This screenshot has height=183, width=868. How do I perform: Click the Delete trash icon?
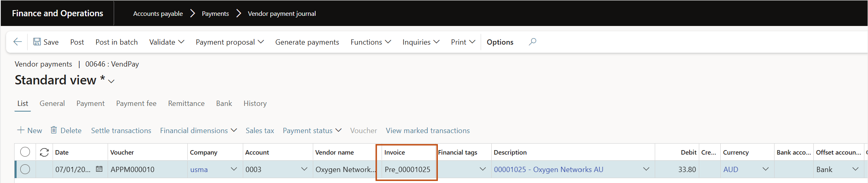pos(53,130)
